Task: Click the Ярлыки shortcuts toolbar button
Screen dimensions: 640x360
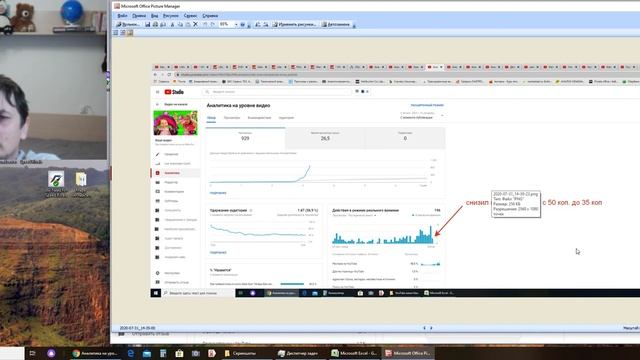Action: (128, 24)
